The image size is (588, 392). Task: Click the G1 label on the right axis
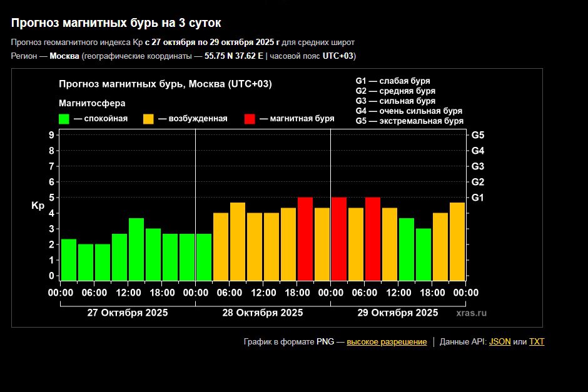478,198
